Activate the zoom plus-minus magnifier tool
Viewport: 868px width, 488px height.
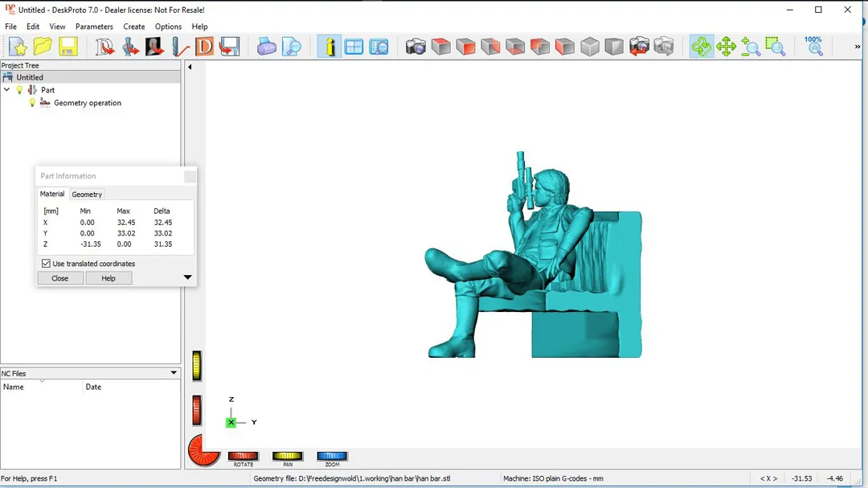(751, 47)
